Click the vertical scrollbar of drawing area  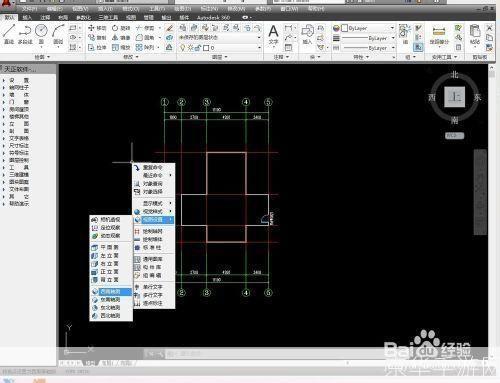(492, 213)
